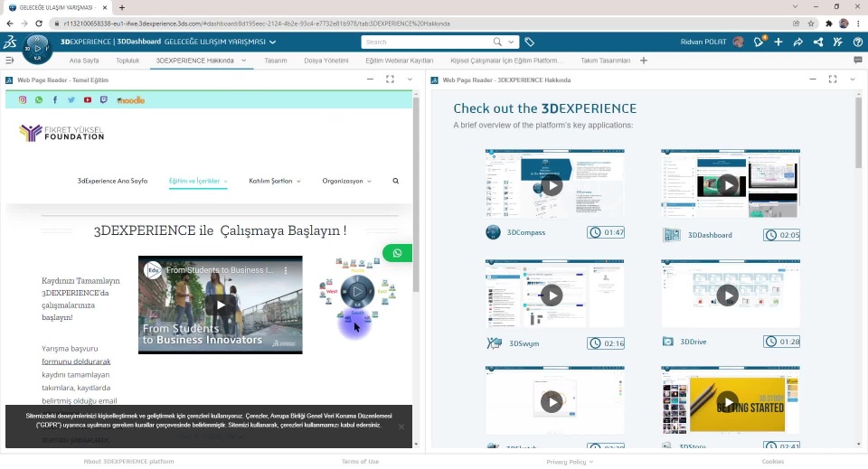The width and height of the screenshot is (868, 469).
Task: Expand 3DEXPERIENCE Hakkında tab menu chevron
Action: 243,61
